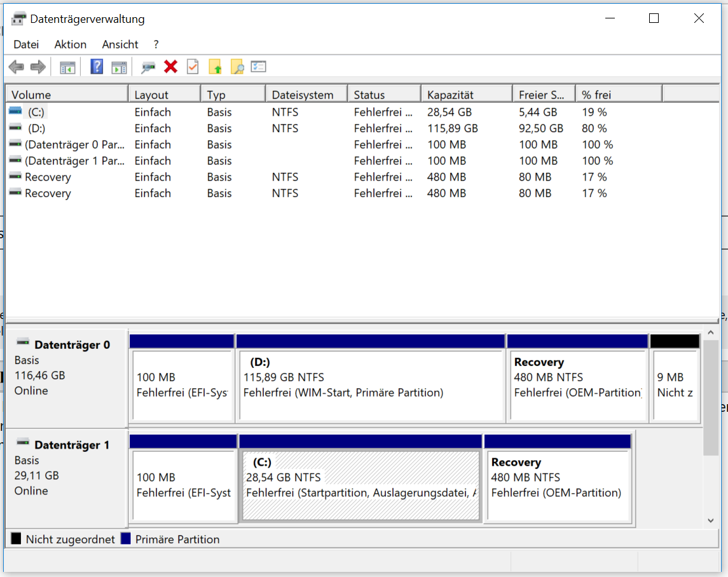Screen dimensions: 728x577
Task: Select the 100 MB EFI partition on Datenträger 1
Action: 183,478
